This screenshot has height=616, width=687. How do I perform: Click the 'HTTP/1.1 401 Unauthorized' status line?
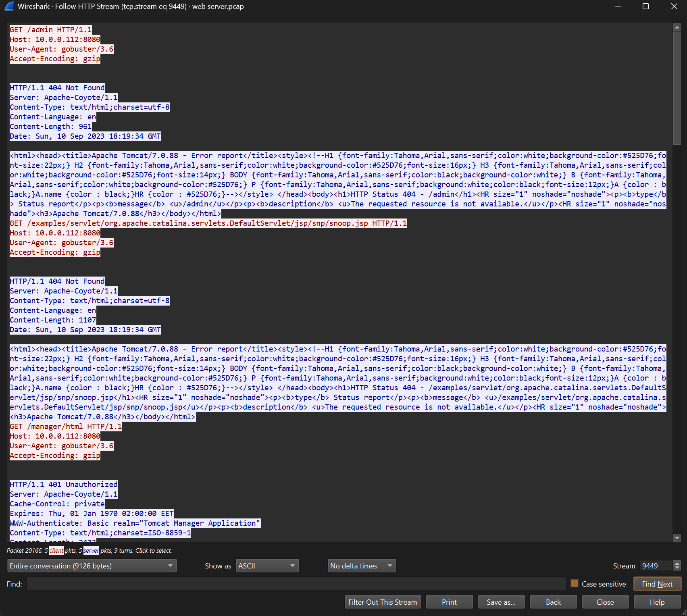64,485
